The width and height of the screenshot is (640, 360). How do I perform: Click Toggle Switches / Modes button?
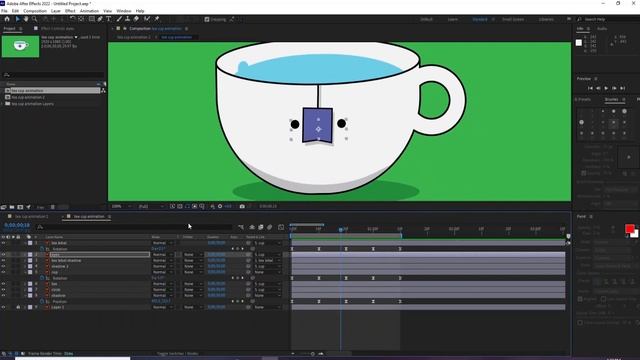coord(179,353)
